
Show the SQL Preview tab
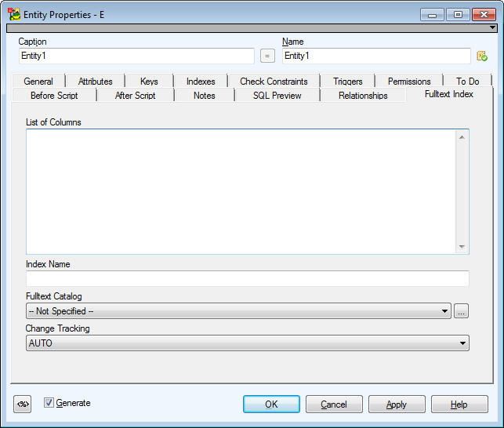[x=277, y=96]
